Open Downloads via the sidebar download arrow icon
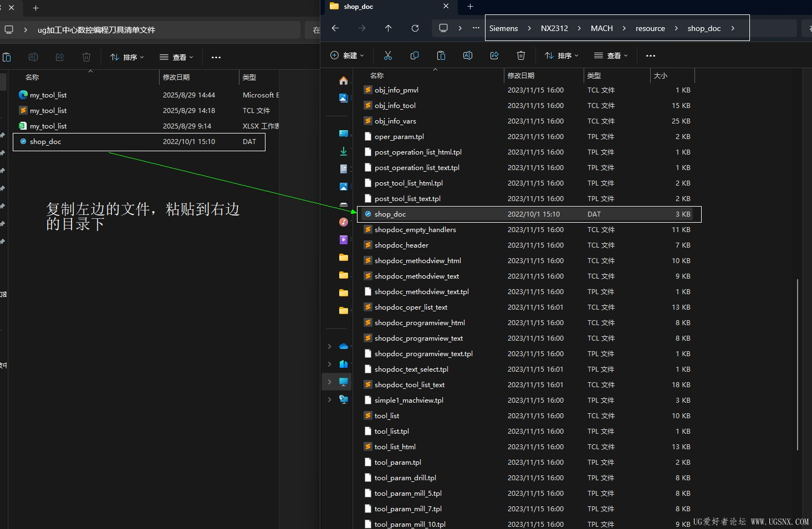 point(344,151)
